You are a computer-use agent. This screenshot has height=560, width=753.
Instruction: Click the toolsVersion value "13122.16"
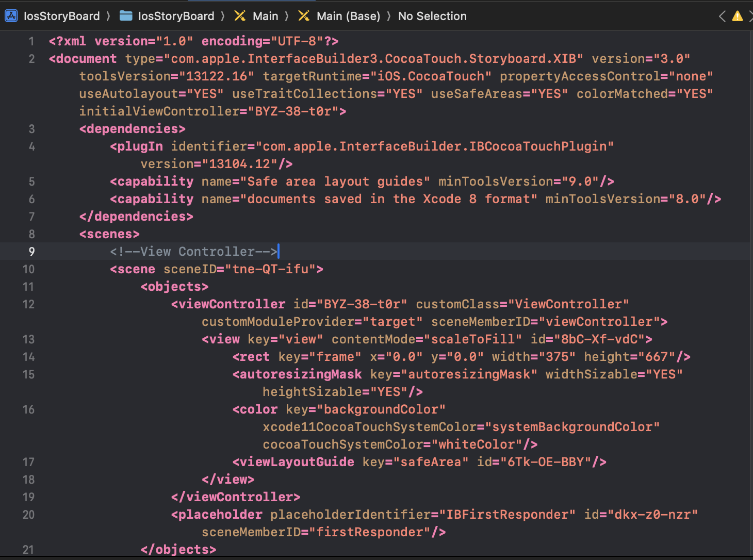click(x=217, y=76)
